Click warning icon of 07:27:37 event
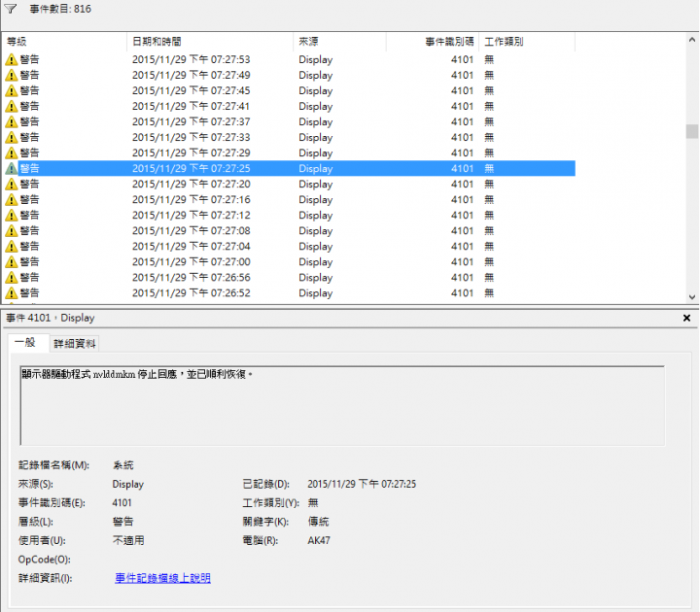The image size is (700, 612). [x=11, y=121]
